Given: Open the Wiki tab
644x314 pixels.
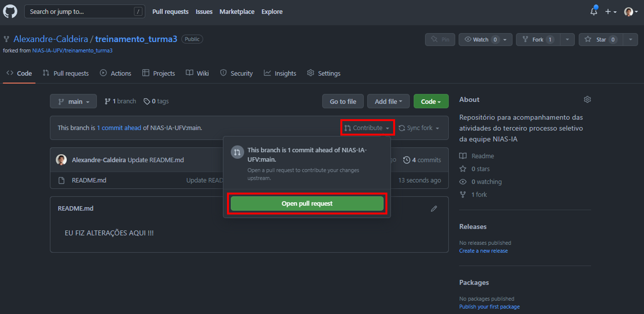Looking at the screenshot, I should [197, 73].
